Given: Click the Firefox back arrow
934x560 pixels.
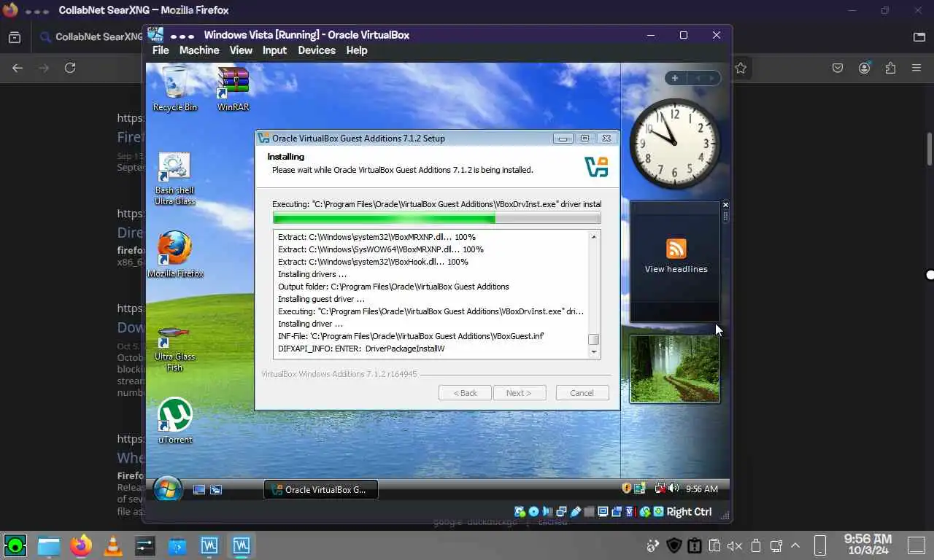Looking at the screenshot, I should click(18, 68).
